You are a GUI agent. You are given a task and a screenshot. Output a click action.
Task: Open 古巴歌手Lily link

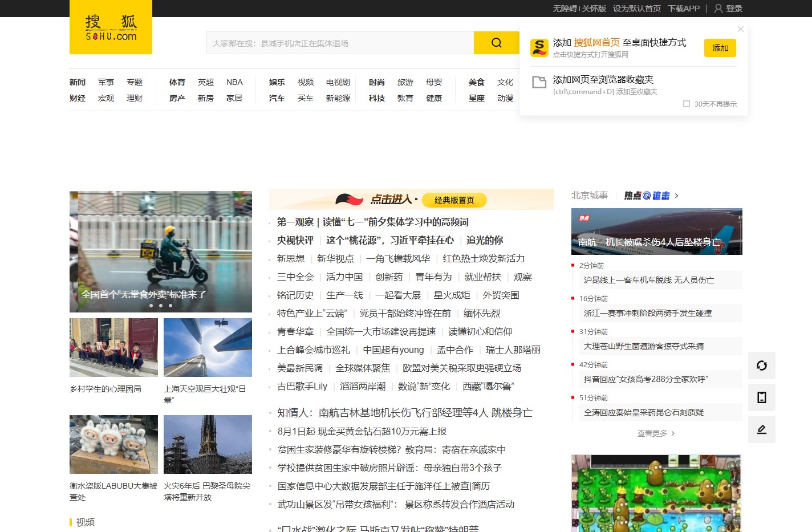302,386
